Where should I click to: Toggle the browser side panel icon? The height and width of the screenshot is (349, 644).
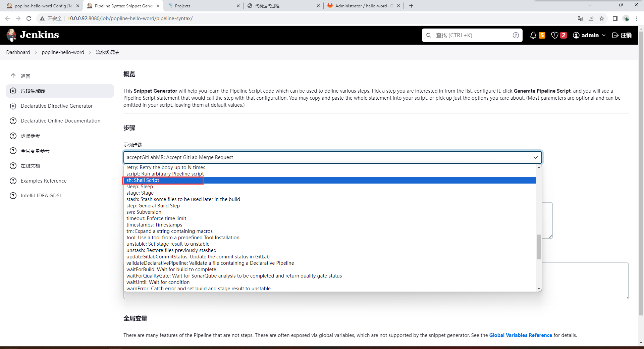[615, 18]
